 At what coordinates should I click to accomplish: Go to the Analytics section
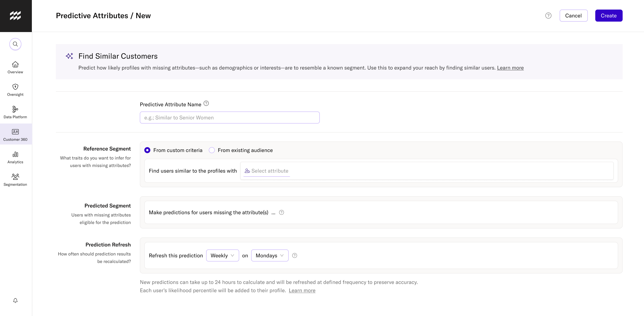(15, 157)
